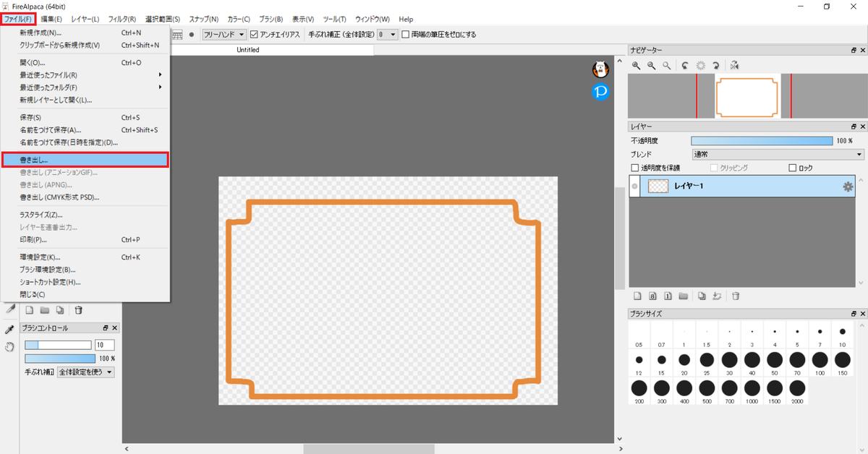Select the Hand tool
The height and width of the screenshot is (454, 868).
[10, 347]
